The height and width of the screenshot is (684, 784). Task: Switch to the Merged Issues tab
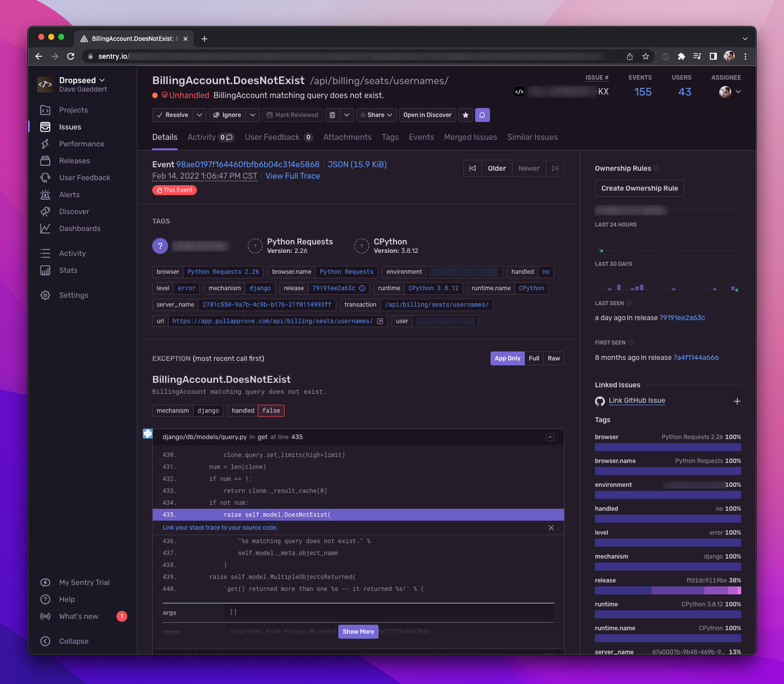(471, 137)
